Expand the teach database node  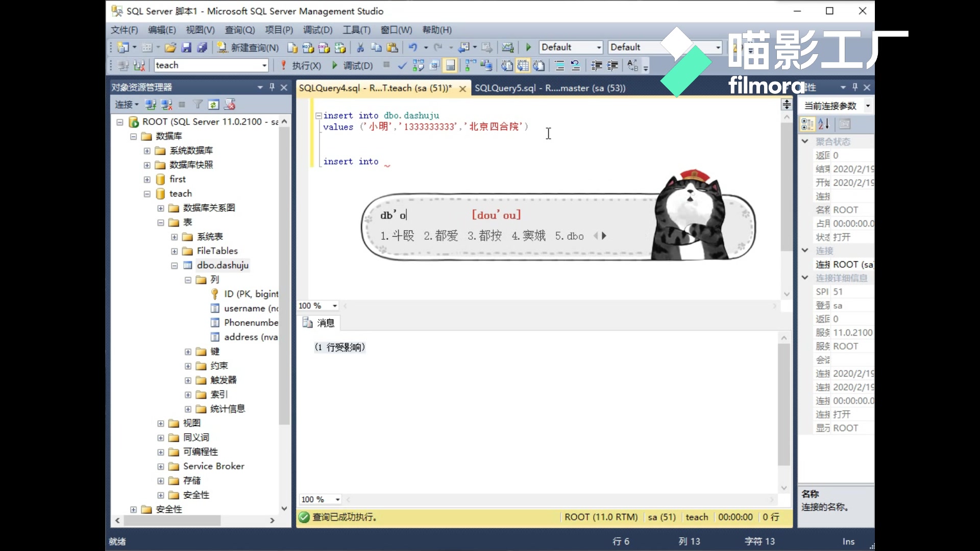click(x=148, y=193)
